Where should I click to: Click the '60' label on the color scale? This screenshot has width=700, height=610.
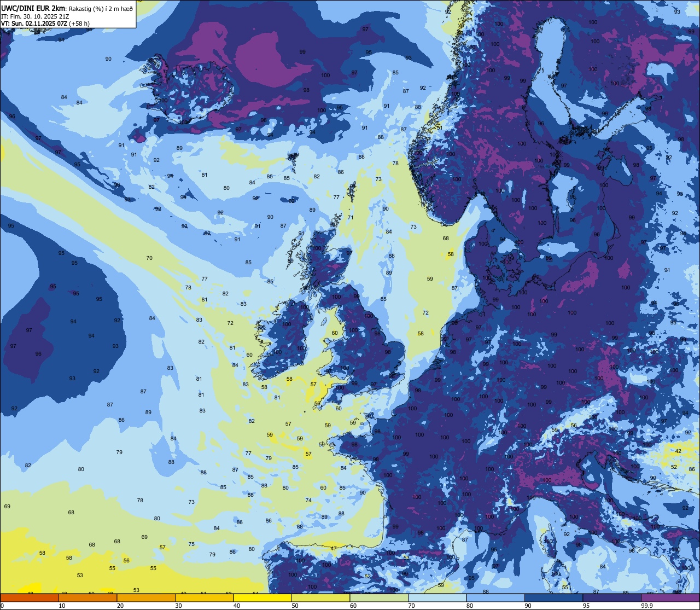point(353,606)
